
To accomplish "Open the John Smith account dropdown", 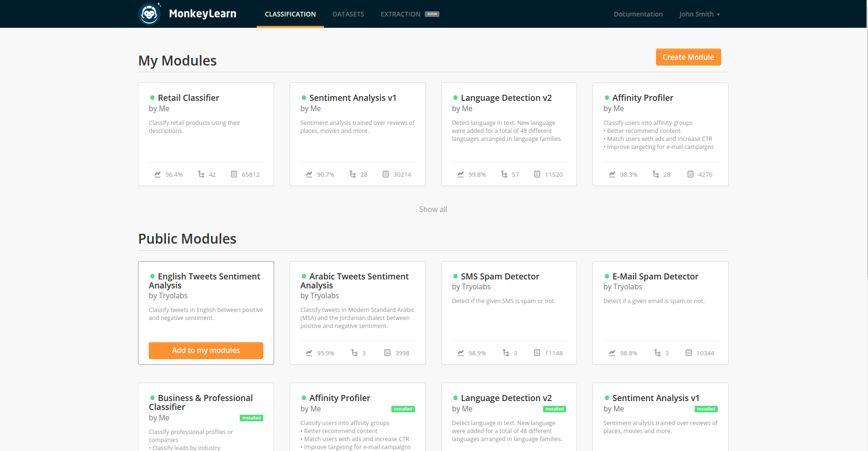I will tap(699, 14).
